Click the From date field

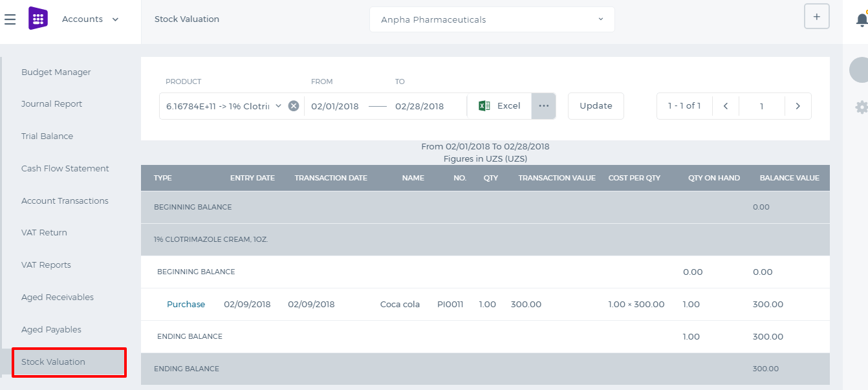pos(335,106)
